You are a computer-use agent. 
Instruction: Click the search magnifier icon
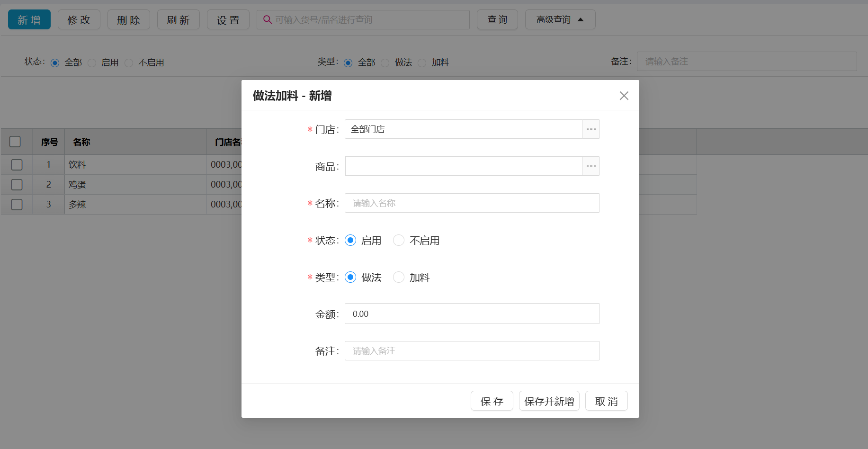(x=268, y=19)
